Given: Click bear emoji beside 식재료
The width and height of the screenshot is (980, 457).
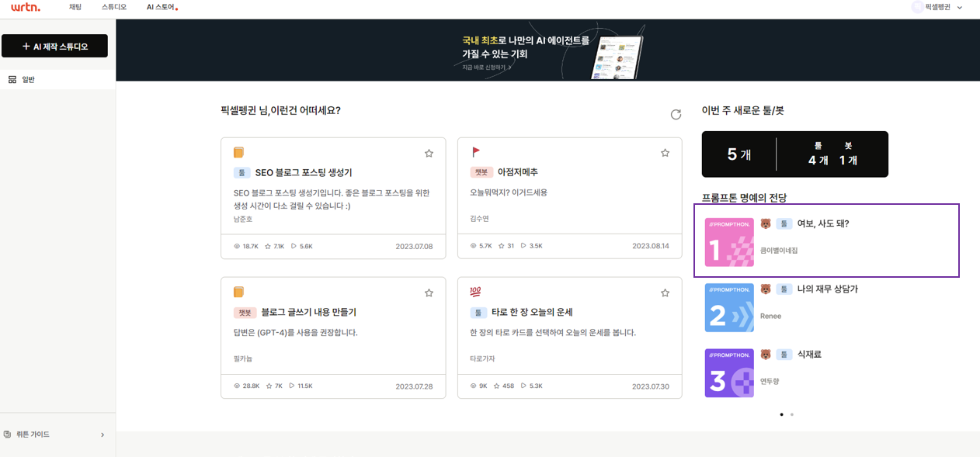Looking at the screenshot, I should tap(766, 354).
